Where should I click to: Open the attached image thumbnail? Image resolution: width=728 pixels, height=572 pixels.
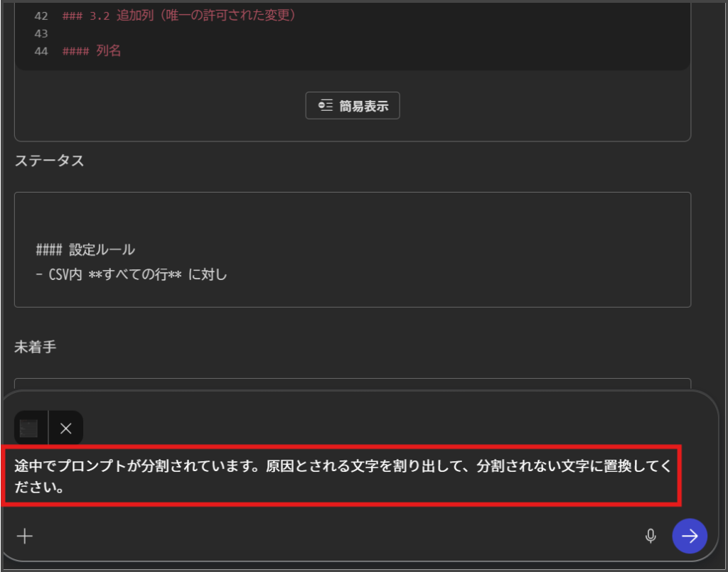pos(30,428)
